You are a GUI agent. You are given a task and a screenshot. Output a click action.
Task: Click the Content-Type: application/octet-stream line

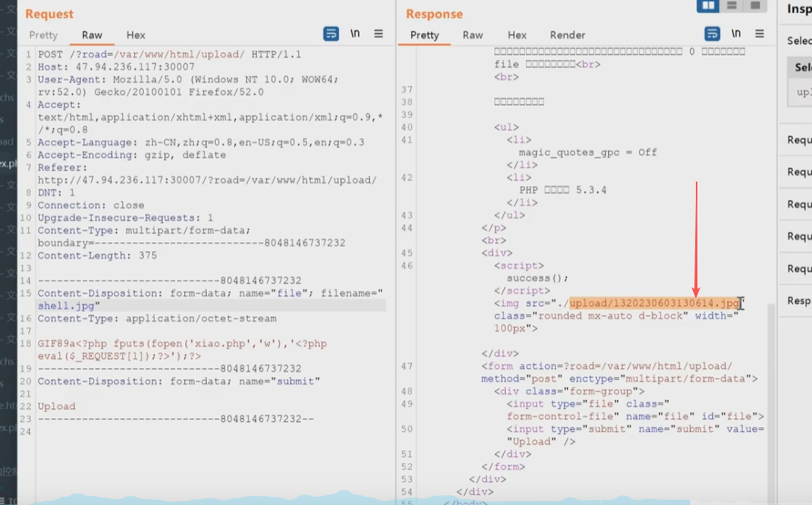click(157, 318)
